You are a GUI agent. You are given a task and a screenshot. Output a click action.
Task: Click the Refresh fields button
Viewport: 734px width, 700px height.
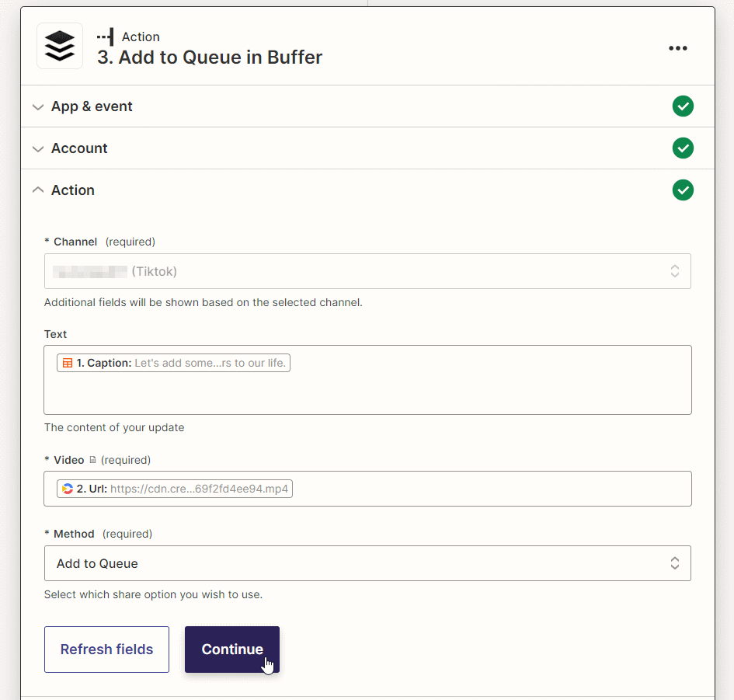click(x=106, y=650)
